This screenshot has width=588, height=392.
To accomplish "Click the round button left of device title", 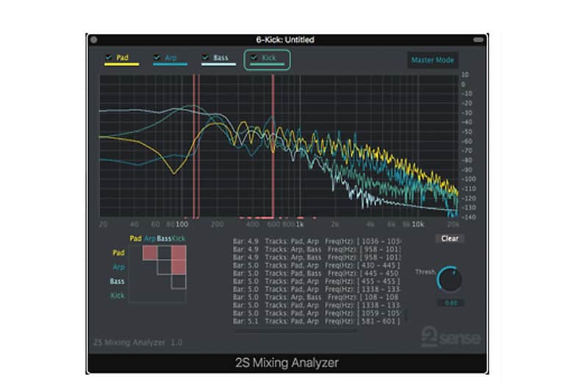I will click(94, 40).
